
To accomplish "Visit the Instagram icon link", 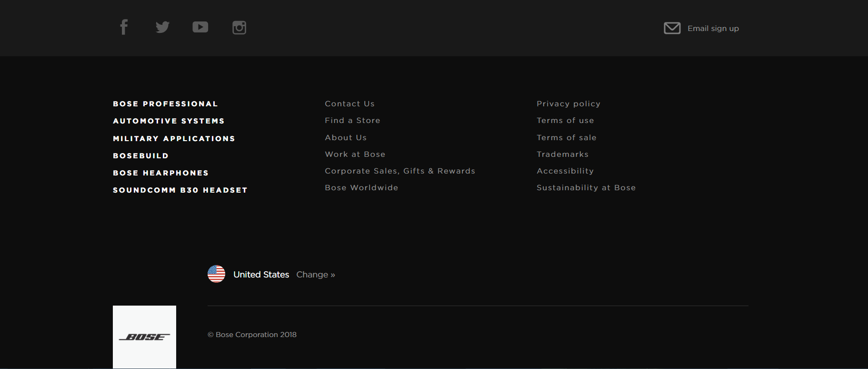I will coord(239,28).
